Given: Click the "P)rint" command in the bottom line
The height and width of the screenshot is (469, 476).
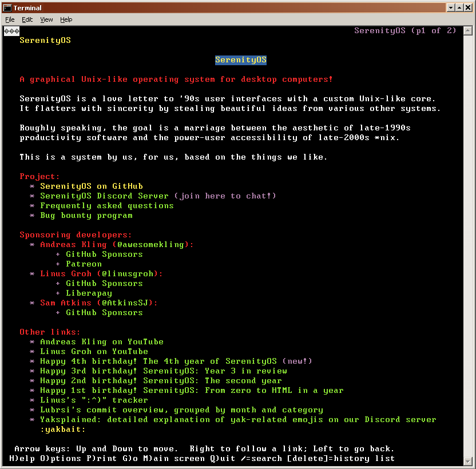Looking at the screenshot, I should click(102, 458).
